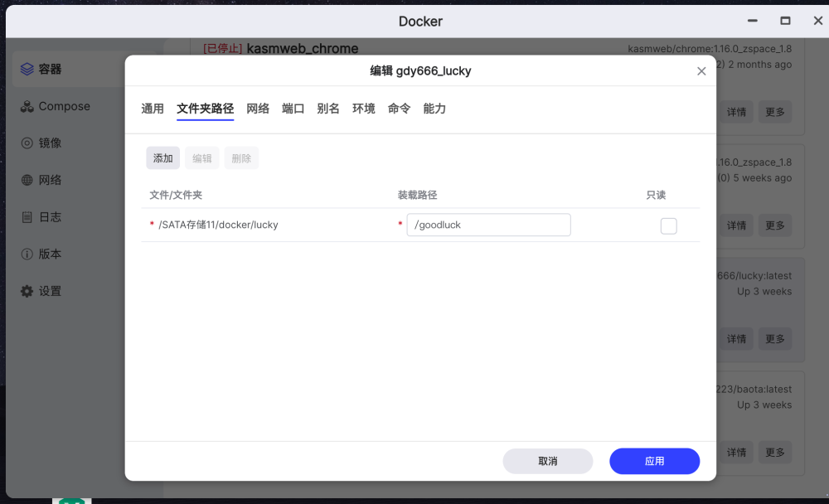
Task: Apply changes with the 应用 button
Action: 654,461
